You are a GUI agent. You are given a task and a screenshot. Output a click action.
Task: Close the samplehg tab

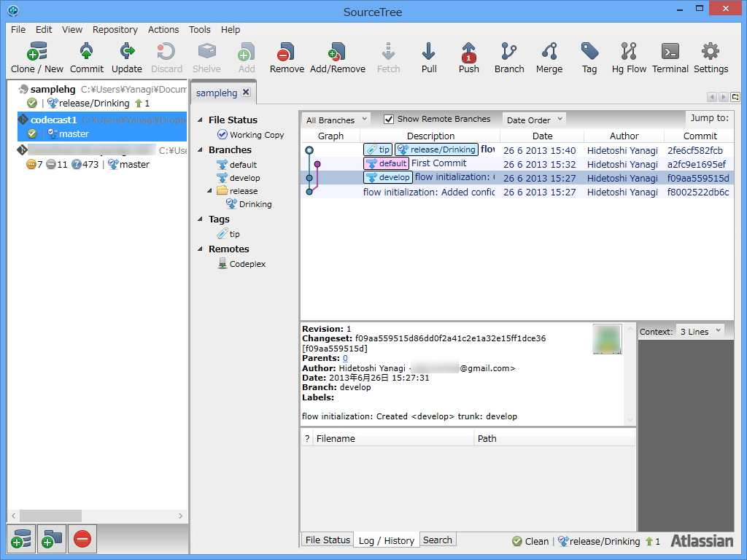pyautogui.click(x=246, y=92)
